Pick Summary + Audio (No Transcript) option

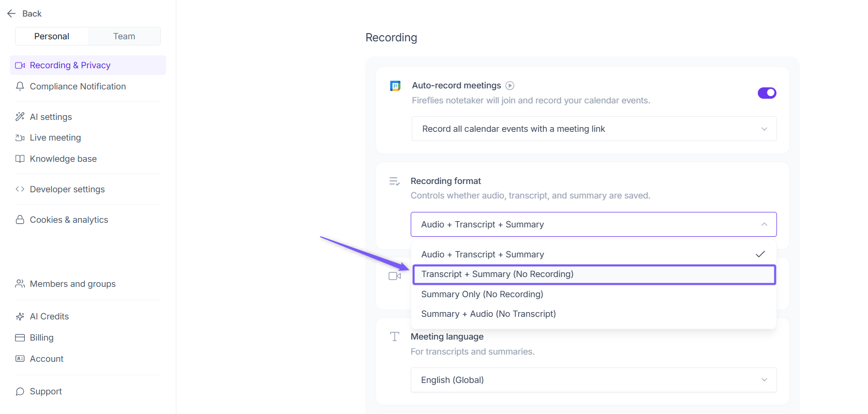(x=488, y=314)
